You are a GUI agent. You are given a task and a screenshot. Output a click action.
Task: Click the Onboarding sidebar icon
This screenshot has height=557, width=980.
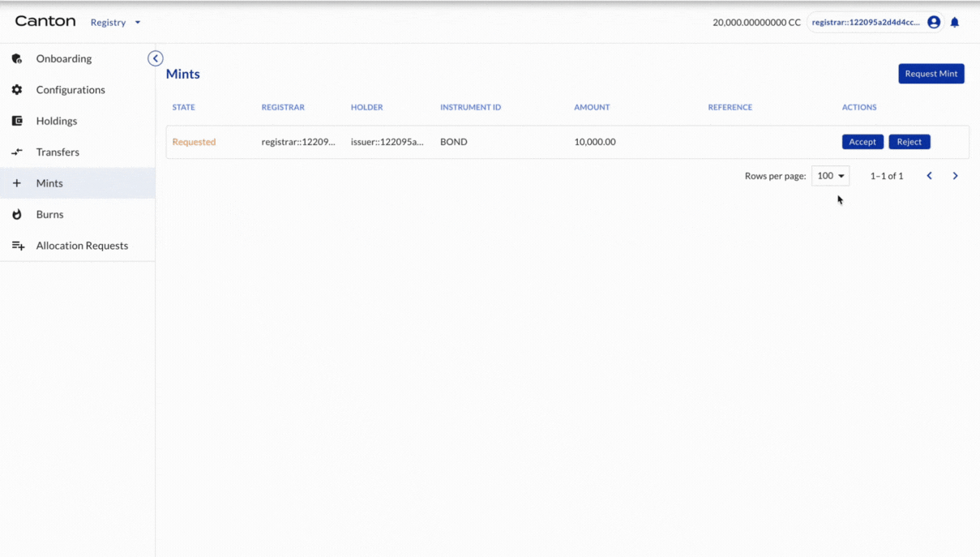click(x=17, y=58)
